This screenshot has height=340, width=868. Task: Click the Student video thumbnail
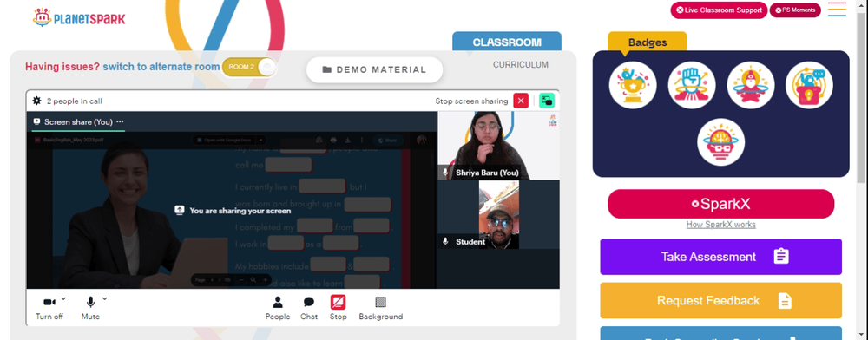click(x=498, y=214)
